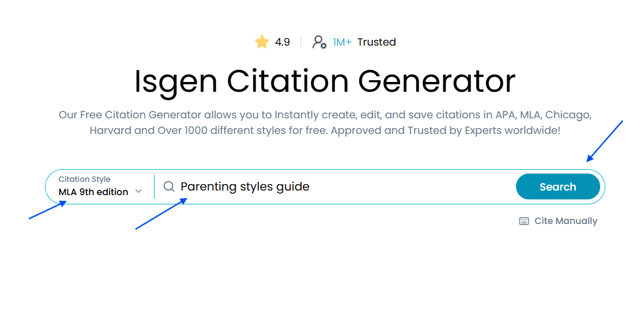Expand the chevron next to MLA 9th edition
Screen dimensions: 644x310
(x=138, y=191)
